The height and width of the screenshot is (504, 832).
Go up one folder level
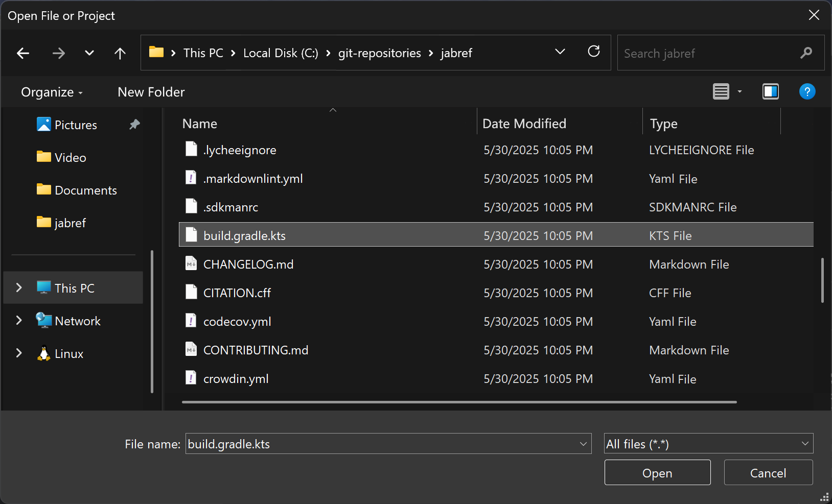point(120,53)
